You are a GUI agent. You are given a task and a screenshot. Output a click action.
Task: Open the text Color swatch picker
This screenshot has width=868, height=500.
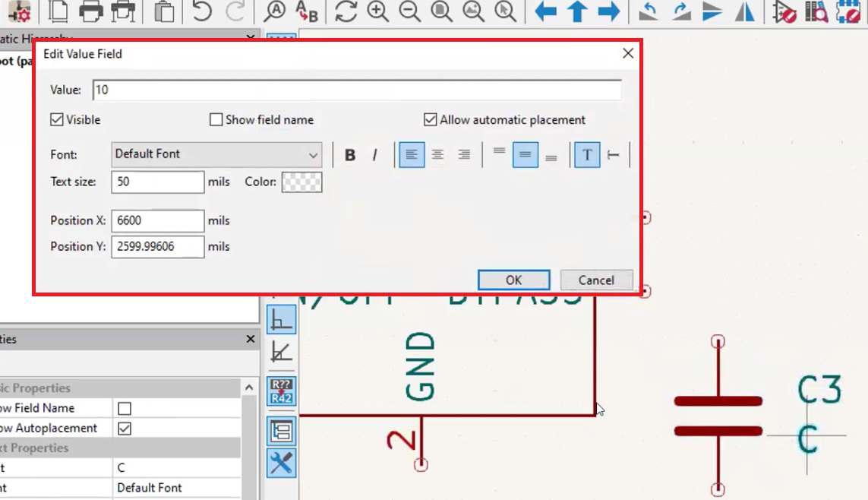[301, 182]
